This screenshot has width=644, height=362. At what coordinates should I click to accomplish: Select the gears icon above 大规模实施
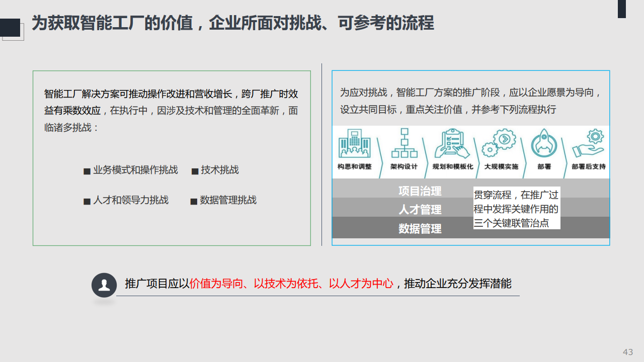point(499,143)
